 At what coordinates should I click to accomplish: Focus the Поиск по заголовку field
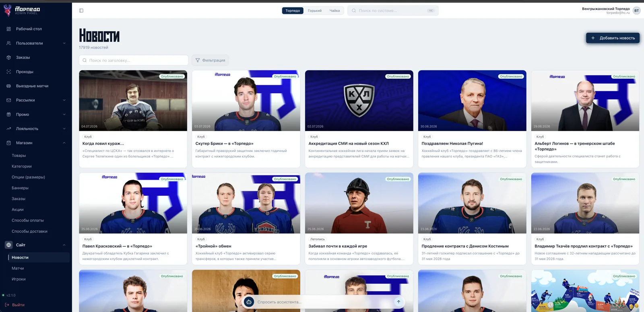coord(134,60)
